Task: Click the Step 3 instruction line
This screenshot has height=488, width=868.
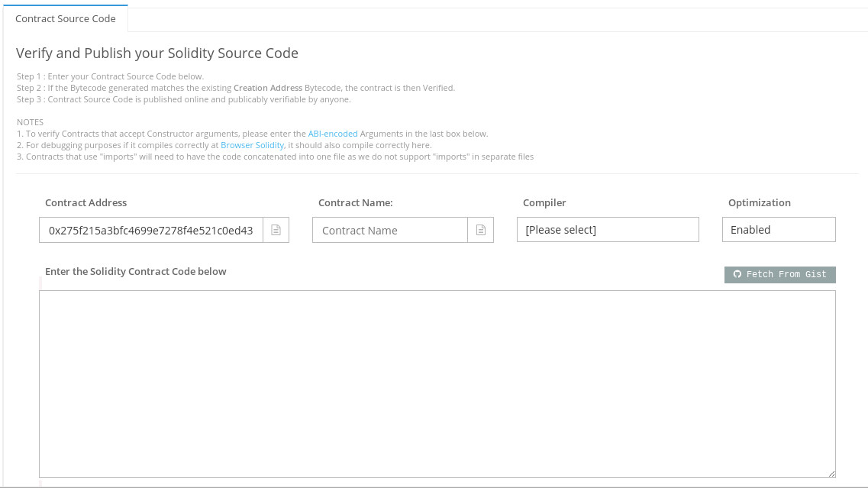Action: [184, 99]
